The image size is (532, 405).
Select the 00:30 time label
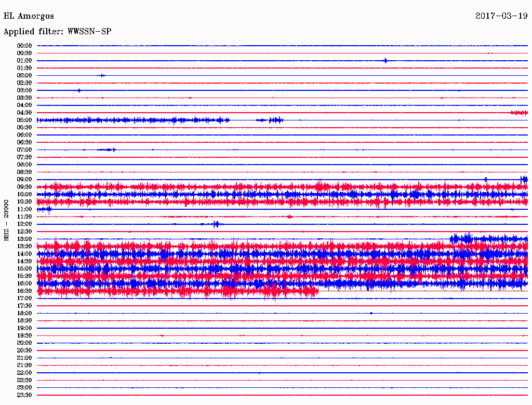[24, 53]
